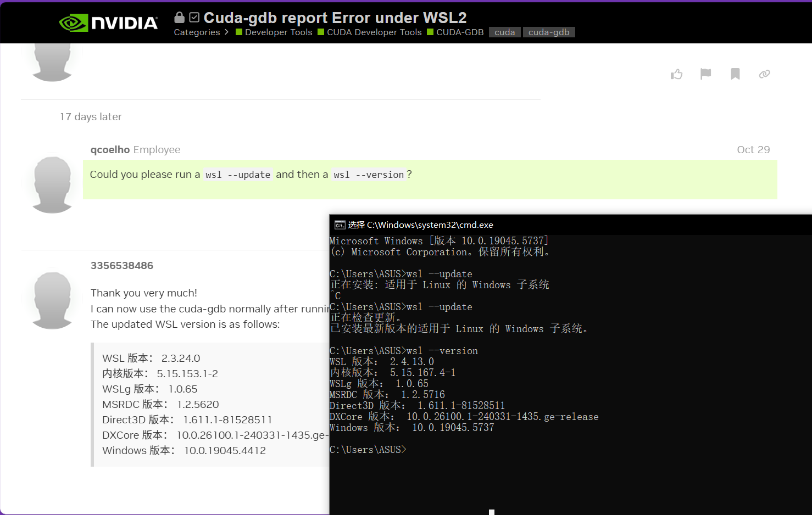Open qcoelho's avatar

coord(53,184)
